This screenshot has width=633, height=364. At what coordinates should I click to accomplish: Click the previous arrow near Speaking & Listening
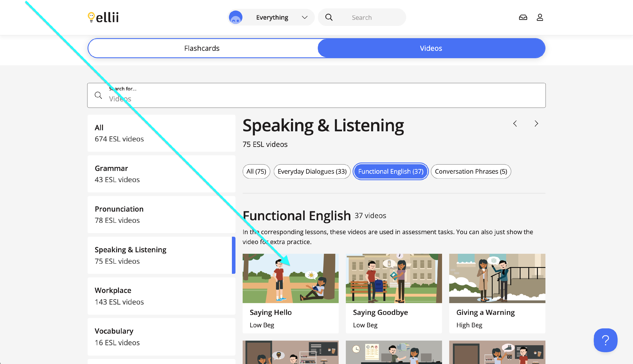click(515, 124)
